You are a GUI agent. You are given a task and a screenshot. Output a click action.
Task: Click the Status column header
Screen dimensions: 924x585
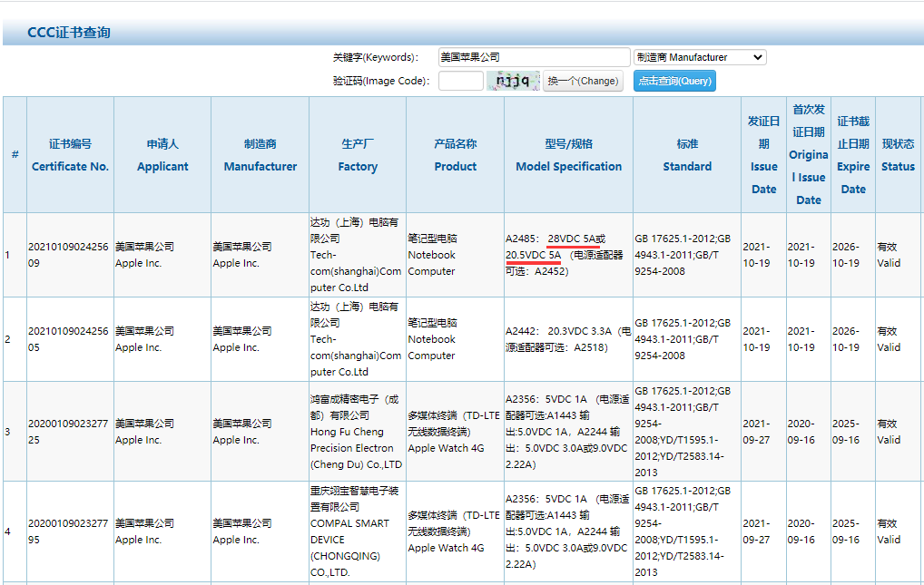pyautogui.click(x=898, y=155)
